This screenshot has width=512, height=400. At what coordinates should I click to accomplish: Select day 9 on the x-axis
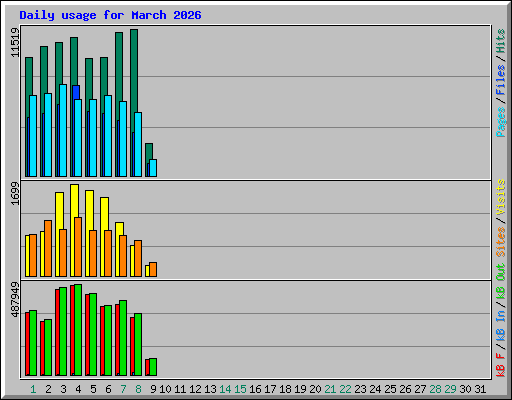click(153, 389)
